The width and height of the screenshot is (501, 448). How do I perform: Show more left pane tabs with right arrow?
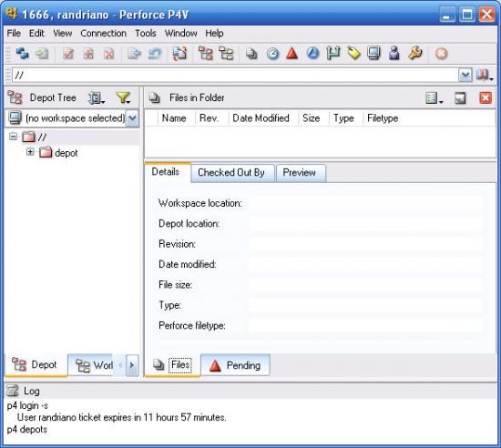click(132, 364)
